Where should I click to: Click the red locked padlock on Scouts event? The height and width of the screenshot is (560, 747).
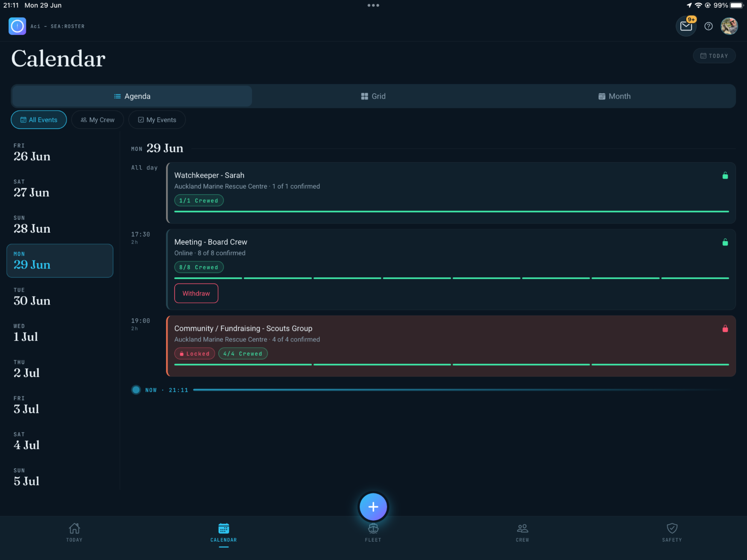[725, 328]
